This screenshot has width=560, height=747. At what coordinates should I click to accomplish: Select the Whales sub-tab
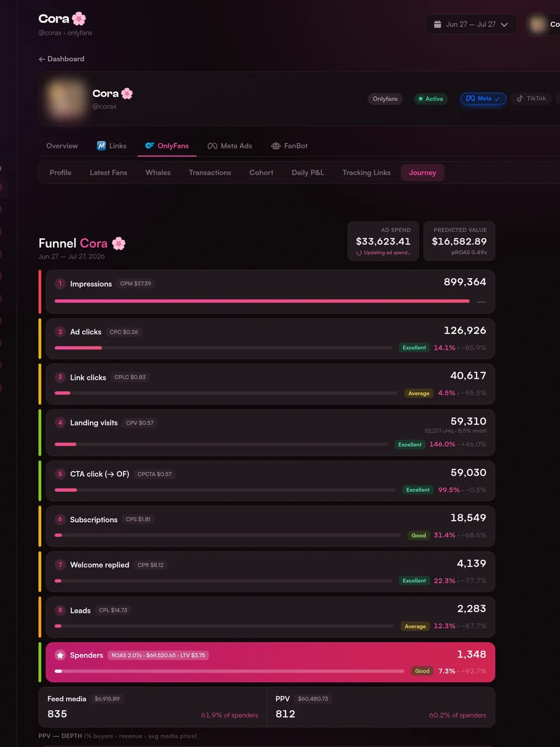158,172
